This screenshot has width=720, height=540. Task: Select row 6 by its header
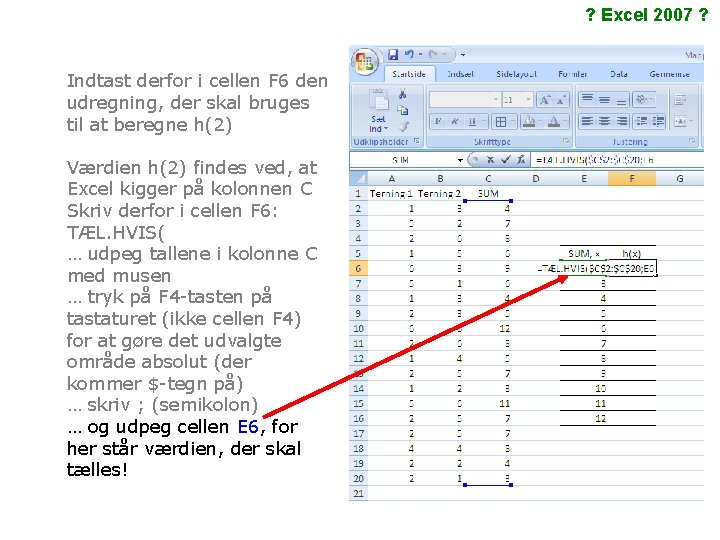coord(358,268)
